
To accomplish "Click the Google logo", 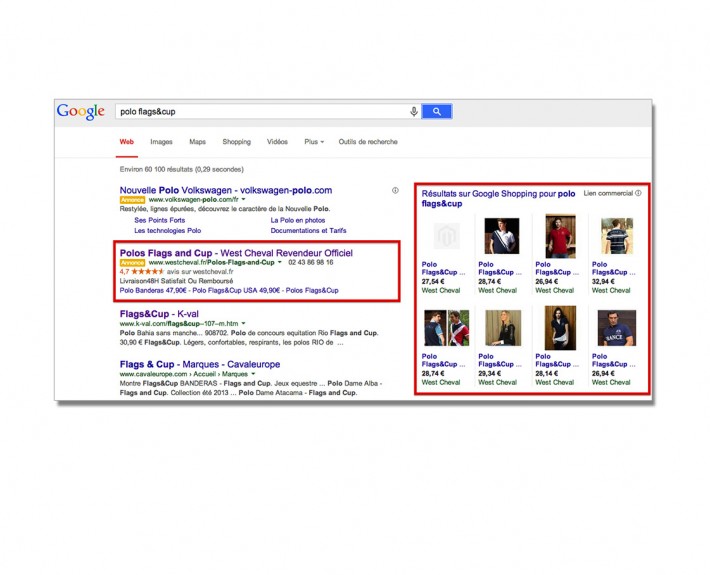I will coord(81,111).
